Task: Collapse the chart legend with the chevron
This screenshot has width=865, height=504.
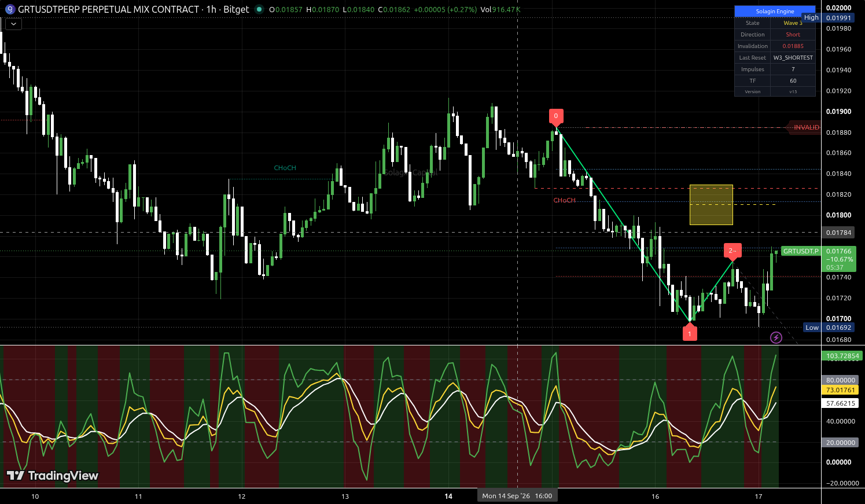Action: tap(13, 24)
